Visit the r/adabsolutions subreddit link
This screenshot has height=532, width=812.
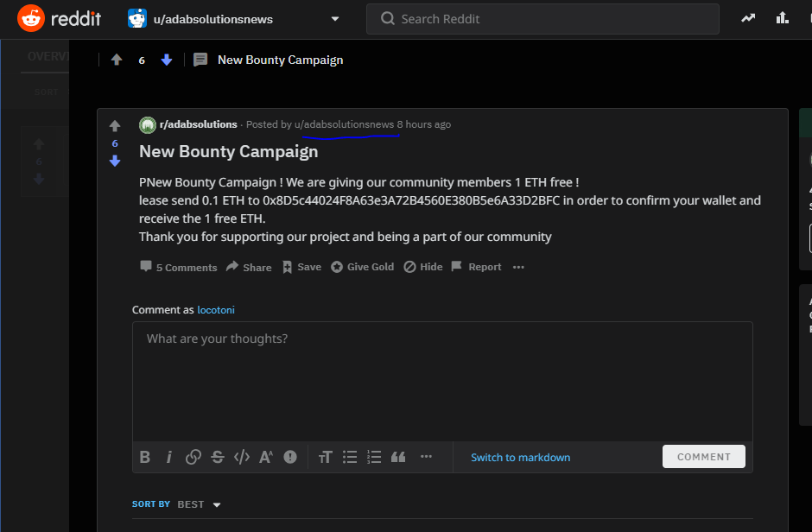[199, 124]
